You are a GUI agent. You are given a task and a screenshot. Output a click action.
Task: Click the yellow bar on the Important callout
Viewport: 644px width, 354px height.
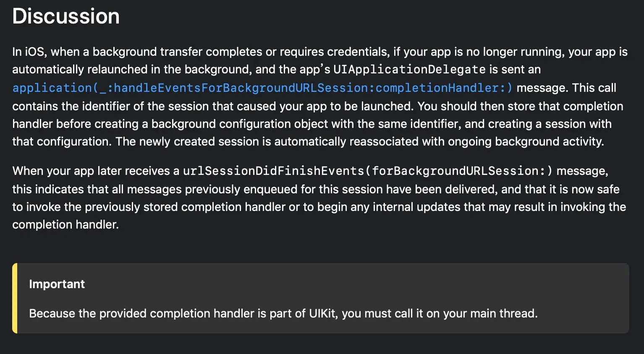pos(15,298)
